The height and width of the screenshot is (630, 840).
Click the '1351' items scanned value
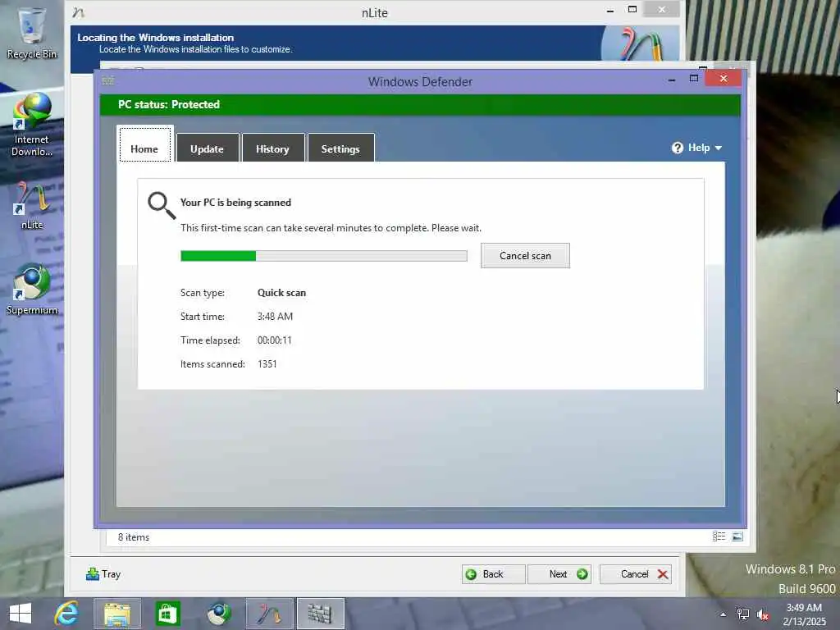pyautogui.click(x=267, y=364)
